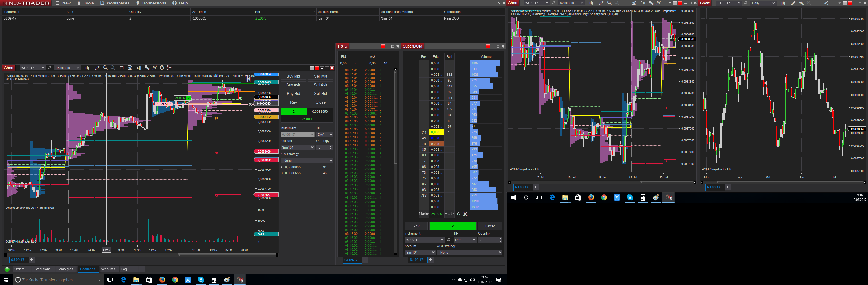
Task: Open the Workspaces menu
Action: [115, 3]
